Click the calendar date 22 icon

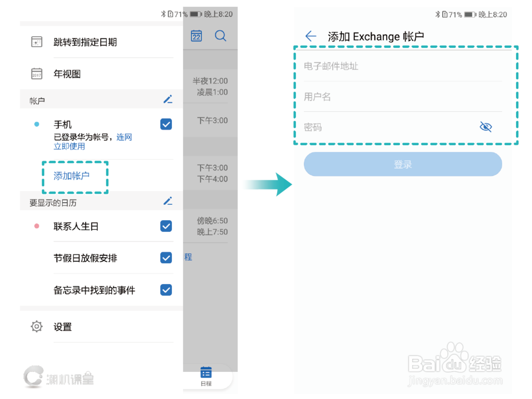tap(196, 35)
